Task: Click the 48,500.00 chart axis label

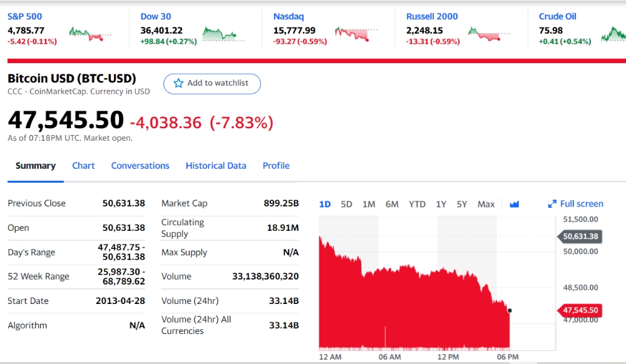Action: pyautogui.click(x=580, y=288)
